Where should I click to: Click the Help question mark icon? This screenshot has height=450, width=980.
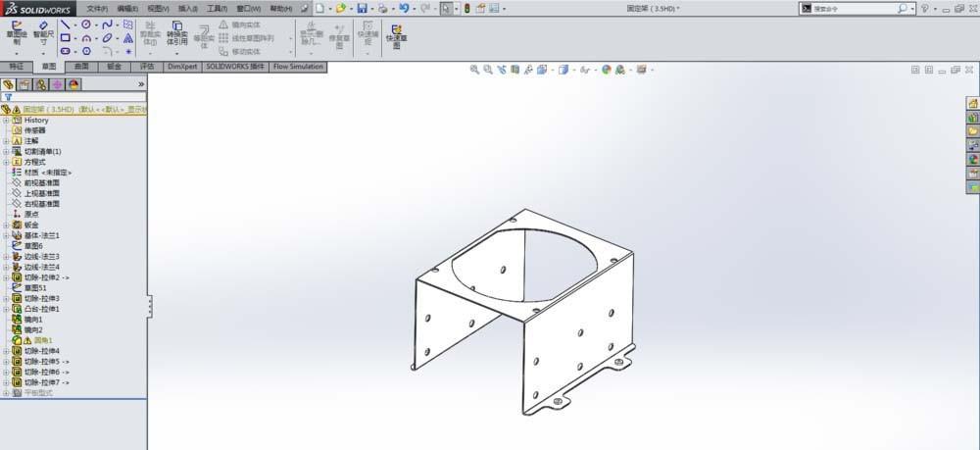pyautogui.click(x=925, y=8)
